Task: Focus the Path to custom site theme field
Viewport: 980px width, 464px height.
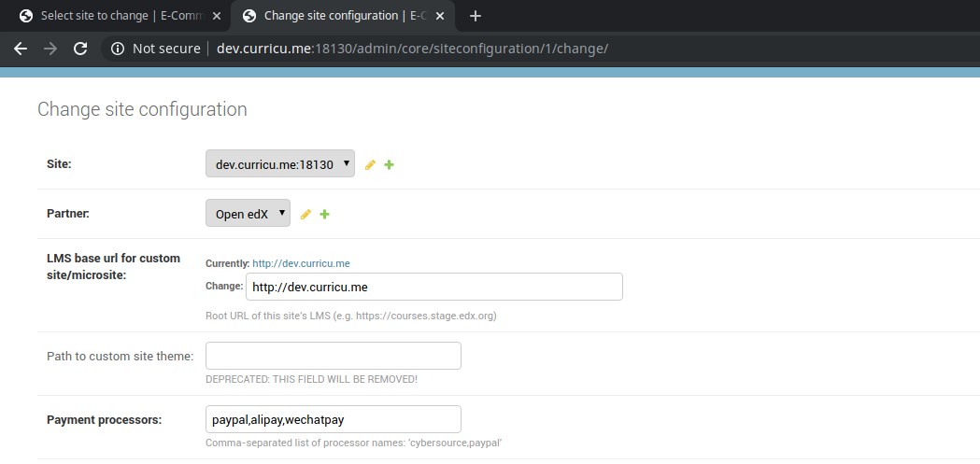Action: tap(333, 356)
